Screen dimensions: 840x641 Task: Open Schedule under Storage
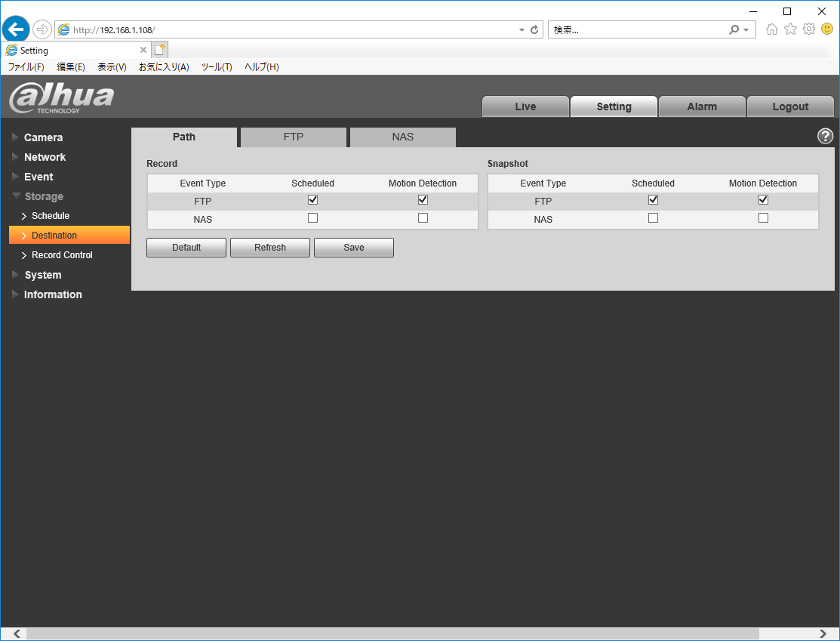(51, 215)
